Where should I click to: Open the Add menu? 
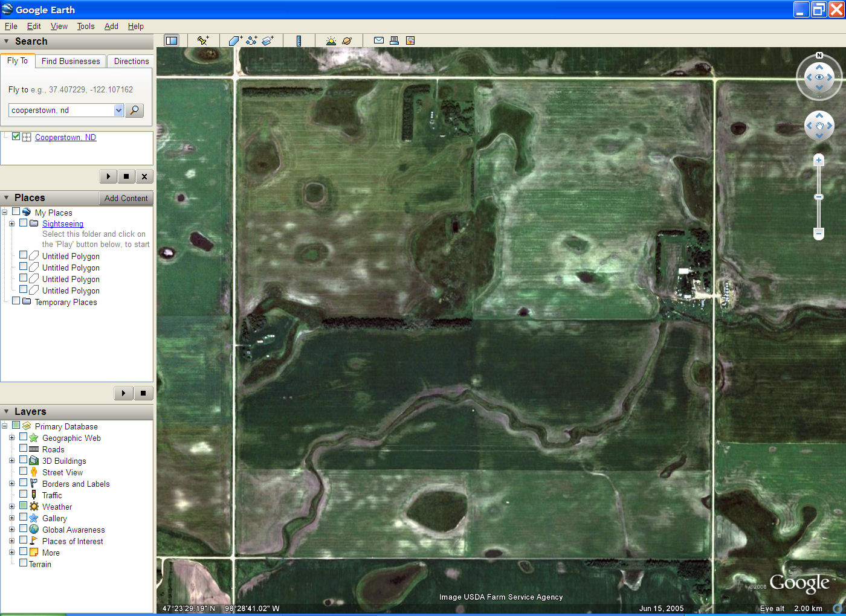pyautogui.click(x=111, y=26)
